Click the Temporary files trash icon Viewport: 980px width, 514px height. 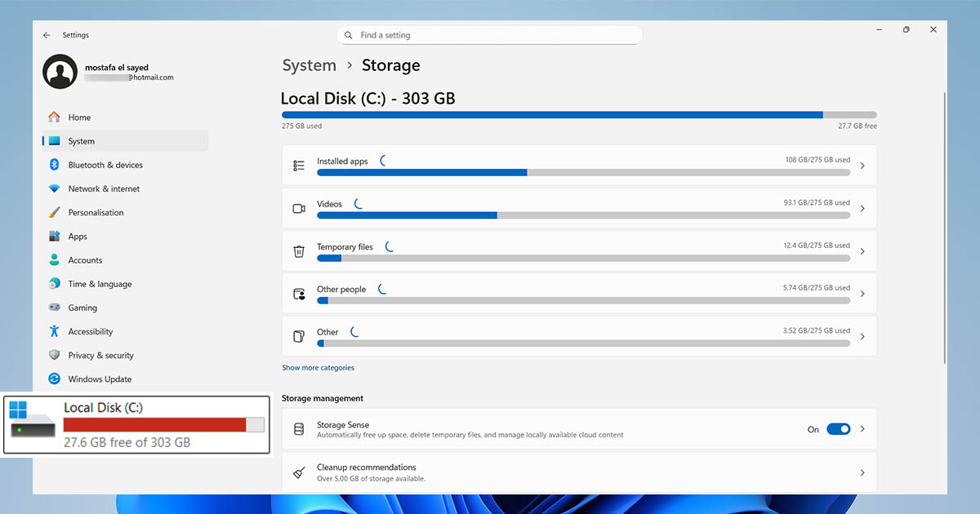pyautogui.click(x=299, y=251)
